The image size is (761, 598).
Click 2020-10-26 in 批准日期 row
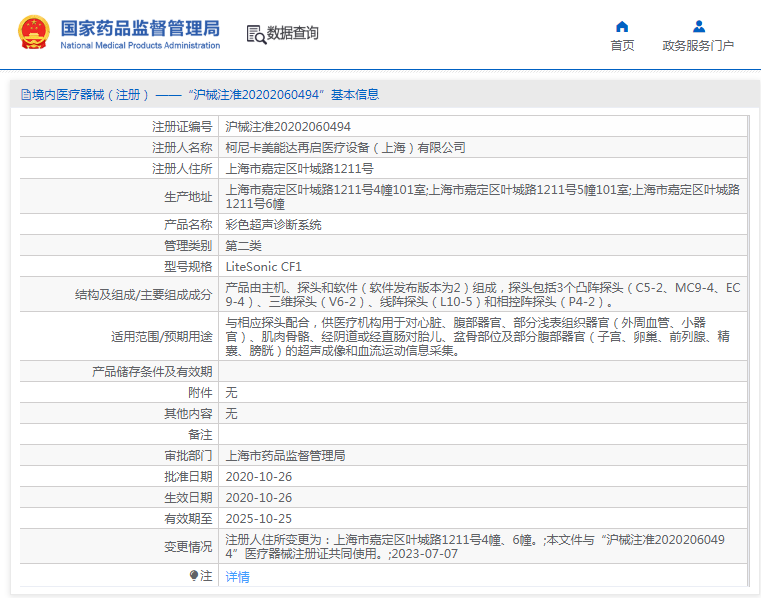point(259,477)
